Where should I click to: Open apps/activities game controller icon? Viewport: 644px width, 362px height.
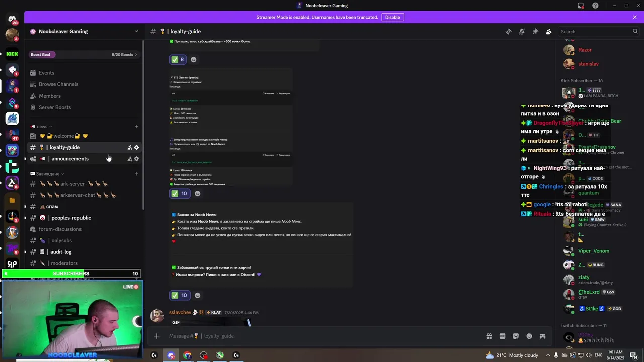coord(542,336)
